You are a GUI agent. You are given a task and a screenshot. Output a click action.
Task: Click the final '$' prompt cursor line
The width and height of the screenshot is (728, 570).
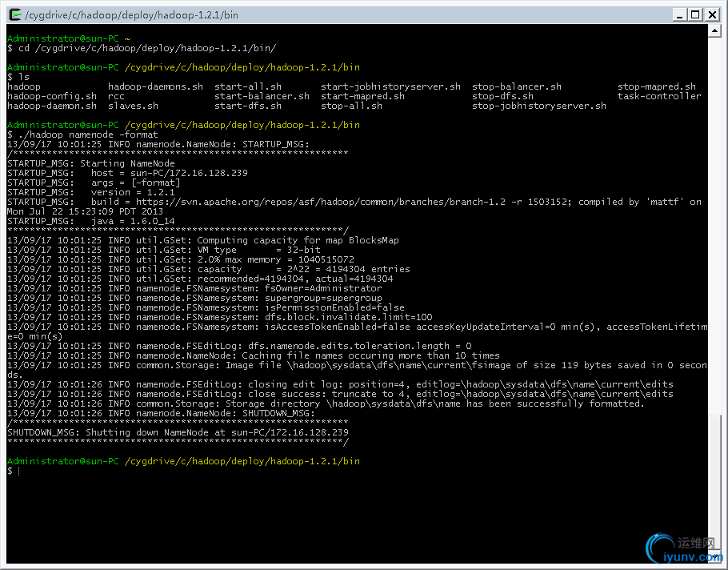point(14,471)
